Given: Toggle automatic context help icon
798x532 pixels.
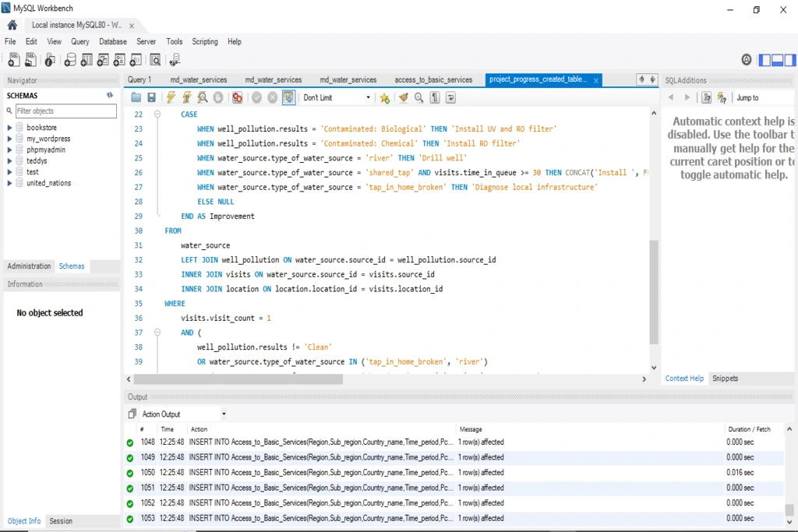Looking at the screenshot, I should (x=722, y=97).
